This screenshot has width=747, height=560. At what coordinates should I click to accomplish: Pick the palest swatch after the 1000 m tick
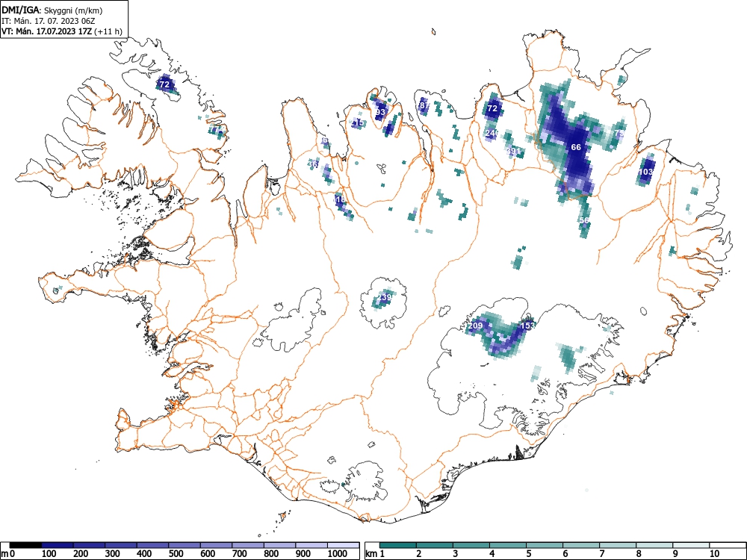[x=344, y=545]
